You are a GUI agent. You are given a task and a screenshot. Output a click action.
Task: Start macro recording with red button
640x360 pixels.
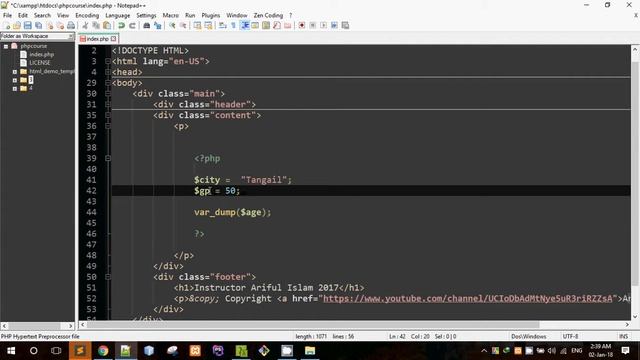302,25
